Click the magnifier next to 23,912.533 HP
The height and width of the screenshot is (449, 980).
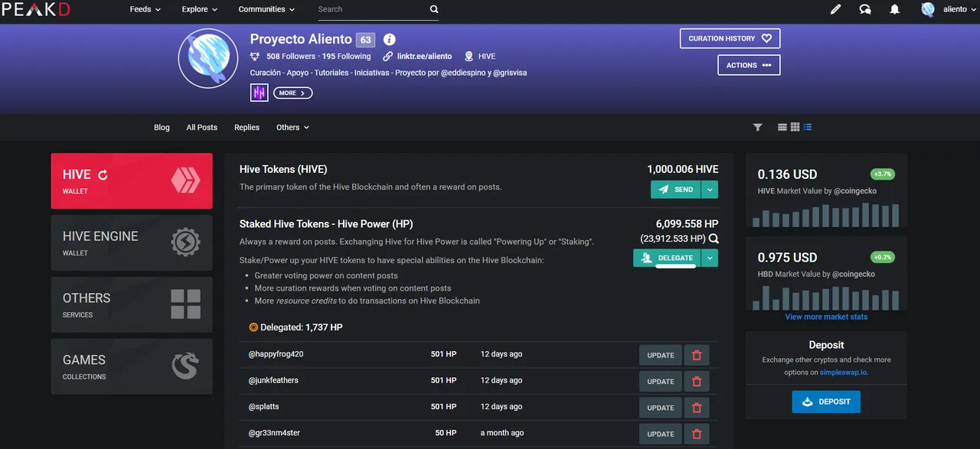(714, 239)
